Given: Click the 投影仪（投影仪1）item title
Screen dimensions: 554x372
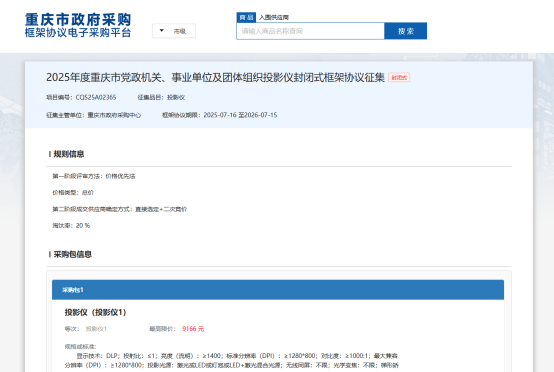Looking at the screenshot, I should [x=95, y=312].
